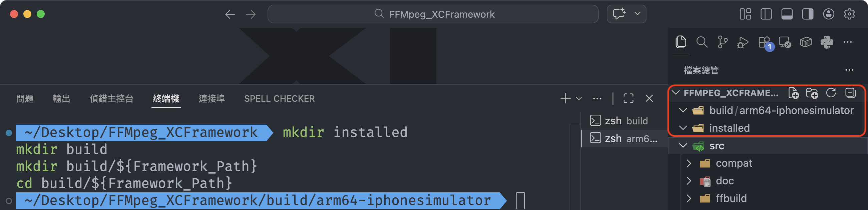Open the new terminal launch profile dropdown
Viewport: 868px width, 210px height.
pos(579,99)
